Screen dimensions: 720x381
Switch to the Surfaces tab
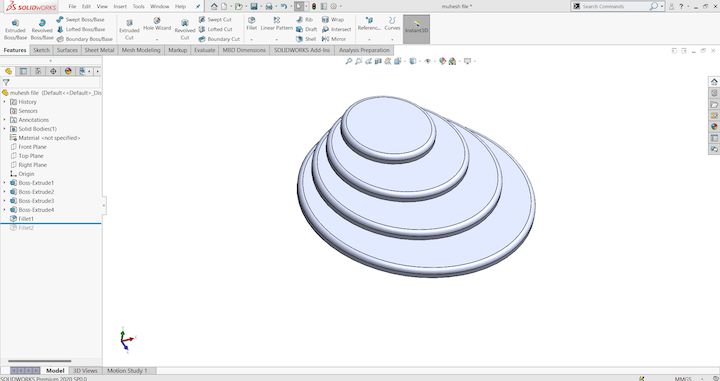click(x=67, y=50)
